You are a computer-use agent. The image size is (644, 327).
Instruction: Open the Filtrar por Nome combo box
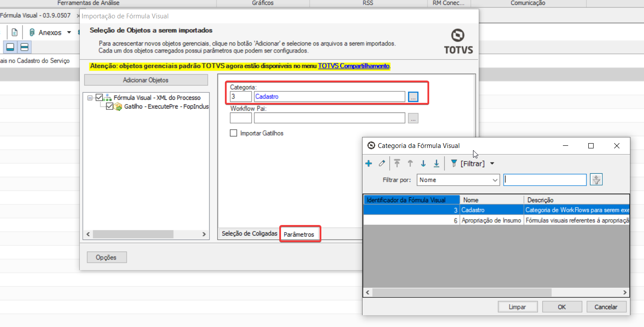tap(459, 180)
